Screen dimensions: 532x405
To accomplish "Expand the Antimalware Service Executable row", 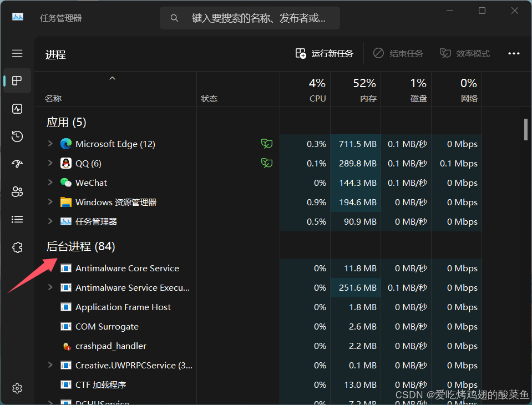I will [50, 287].
